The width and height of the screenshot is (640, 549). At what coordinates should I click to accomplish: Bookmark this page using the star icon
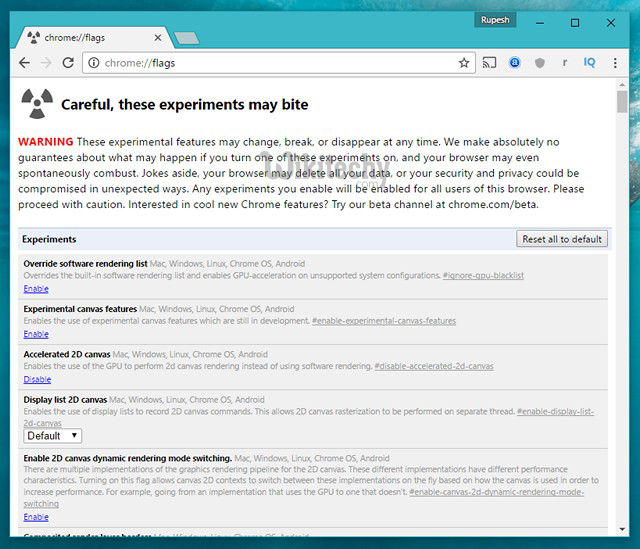(x=464, y=62)
